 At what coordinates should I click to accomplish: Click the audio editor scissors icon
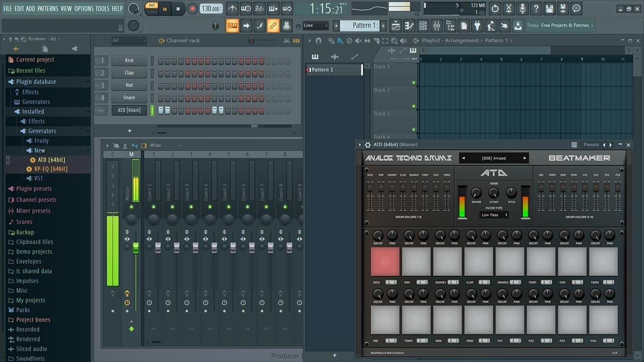click(x=509, y=9)
